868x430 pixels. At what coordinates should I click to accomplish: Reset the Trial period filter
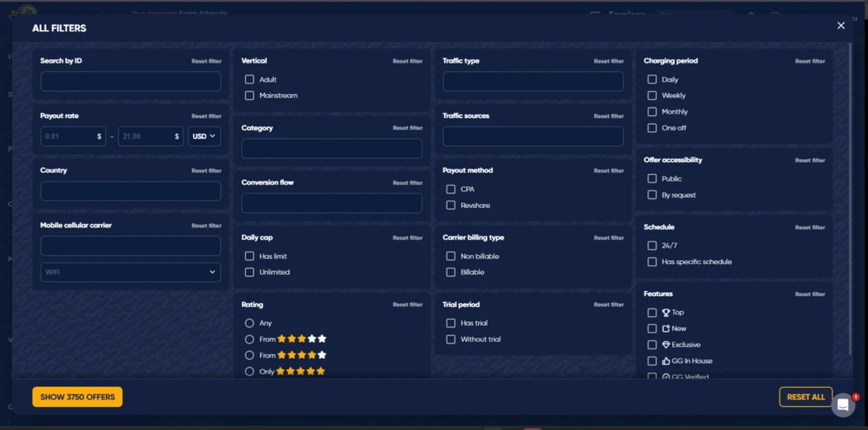point(609,304)
